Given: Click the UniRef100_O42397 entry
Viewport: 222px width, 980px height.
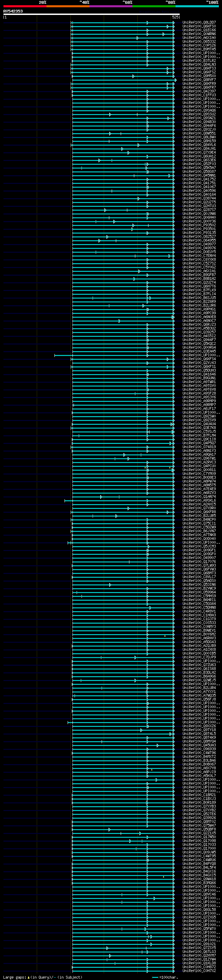Looking at the screenshot, I should (x=199, y=91).
